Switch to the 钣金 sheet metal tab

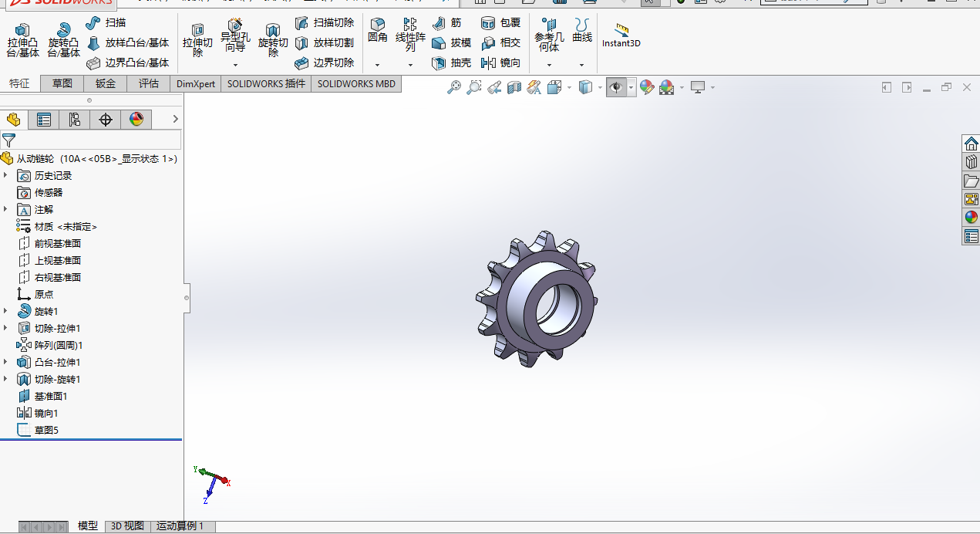click(106, 84)
